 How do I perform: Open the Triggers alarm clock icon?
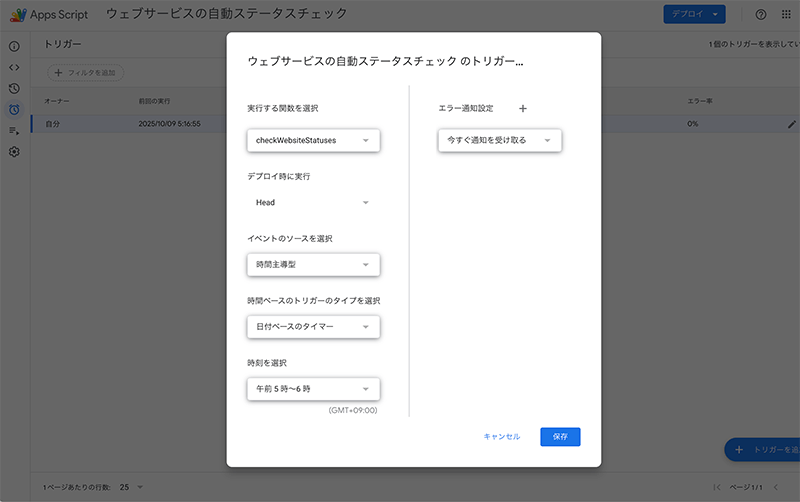14,109
